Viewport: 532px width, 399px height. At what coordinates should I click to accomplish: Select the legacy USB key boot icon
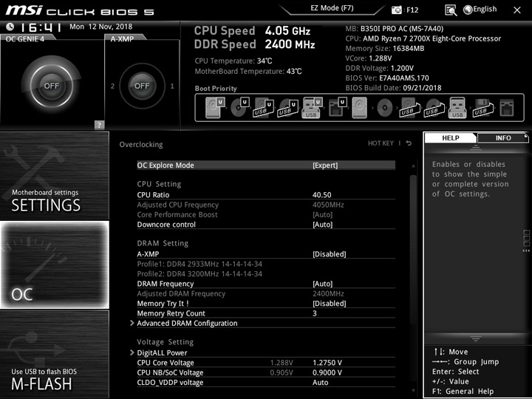(x=457, y=108)
